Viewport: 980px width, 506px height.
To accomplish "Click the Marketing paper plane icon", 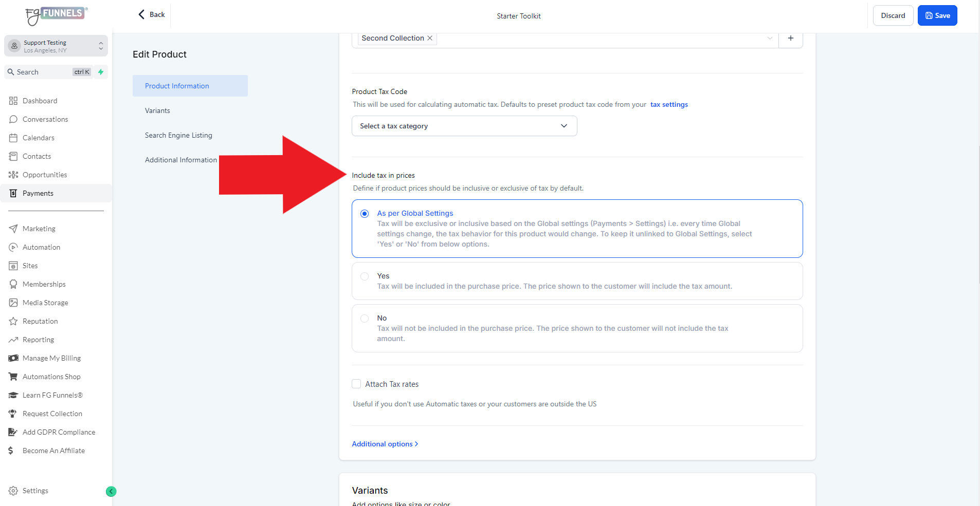I will point(13,229).
